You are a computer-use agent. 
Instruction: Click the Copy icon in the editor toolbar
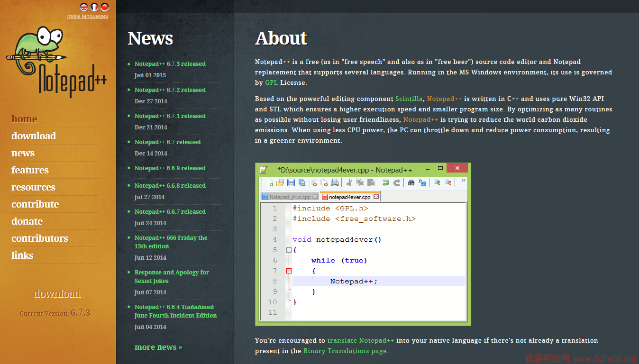[360, 183]
